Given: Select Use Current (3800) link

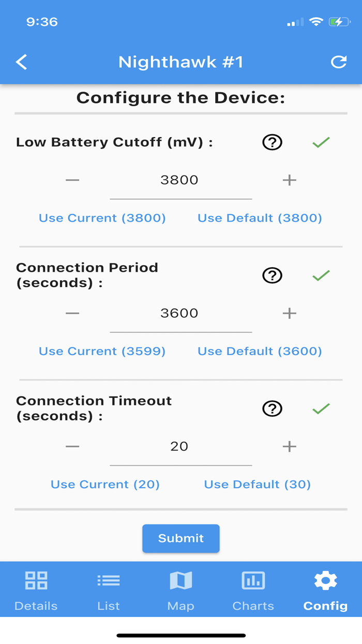Looking at the screenshot, I should pos(102,218).
